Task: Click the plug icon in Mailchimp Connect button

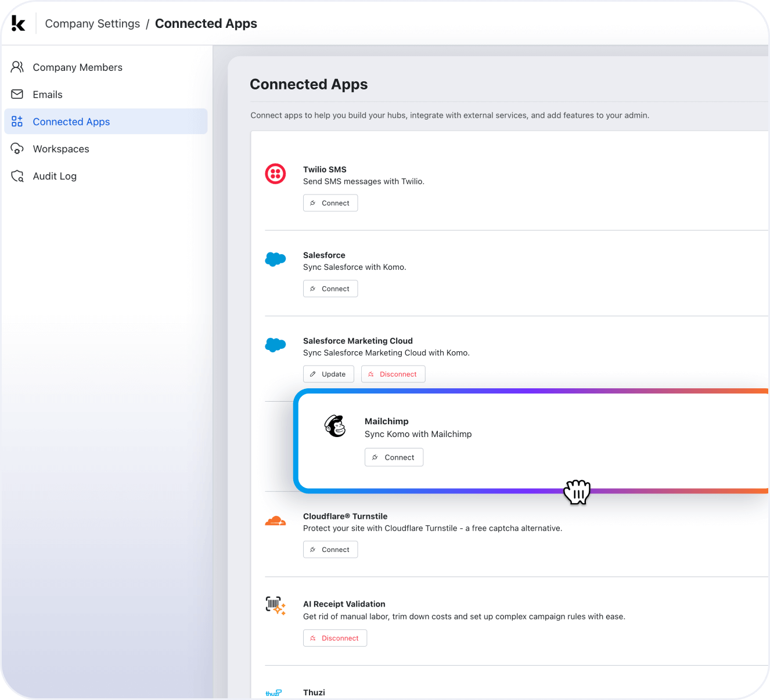Action: click(375, 457)
